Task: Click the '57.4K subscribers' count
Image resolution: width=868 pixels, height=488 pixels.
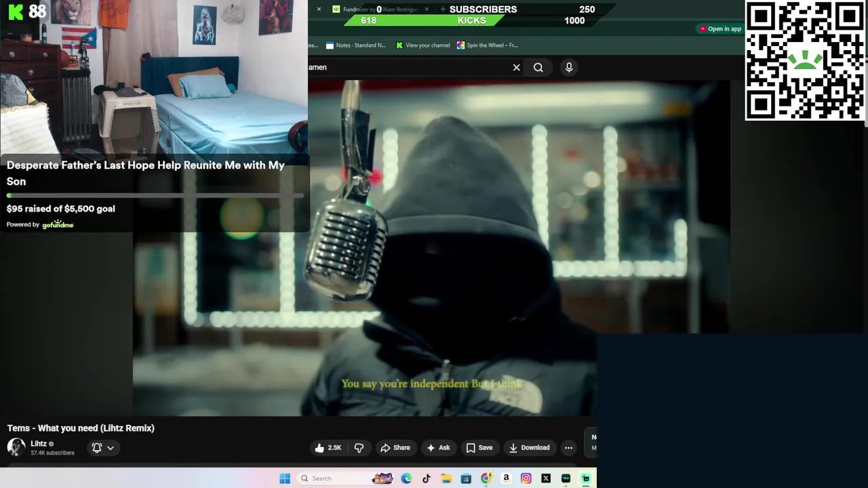Action: pyautogui.click(x=52, y=453)
